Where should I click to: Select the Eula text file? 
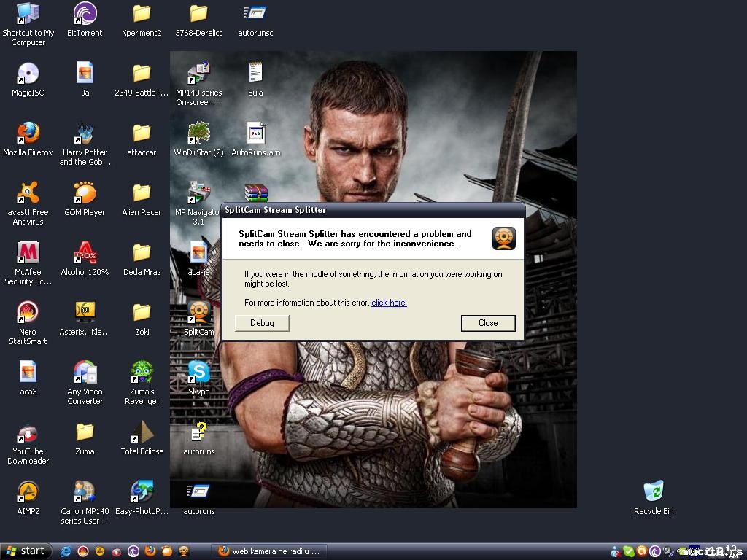(x=255, y=79)
